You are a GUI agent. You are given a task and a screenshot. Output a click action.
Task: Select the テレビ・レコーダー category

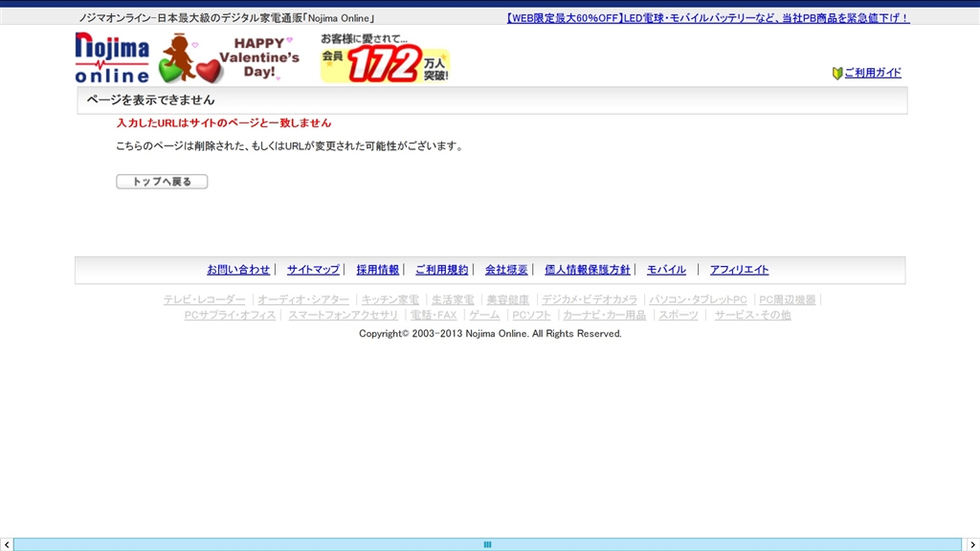(205, 299)
